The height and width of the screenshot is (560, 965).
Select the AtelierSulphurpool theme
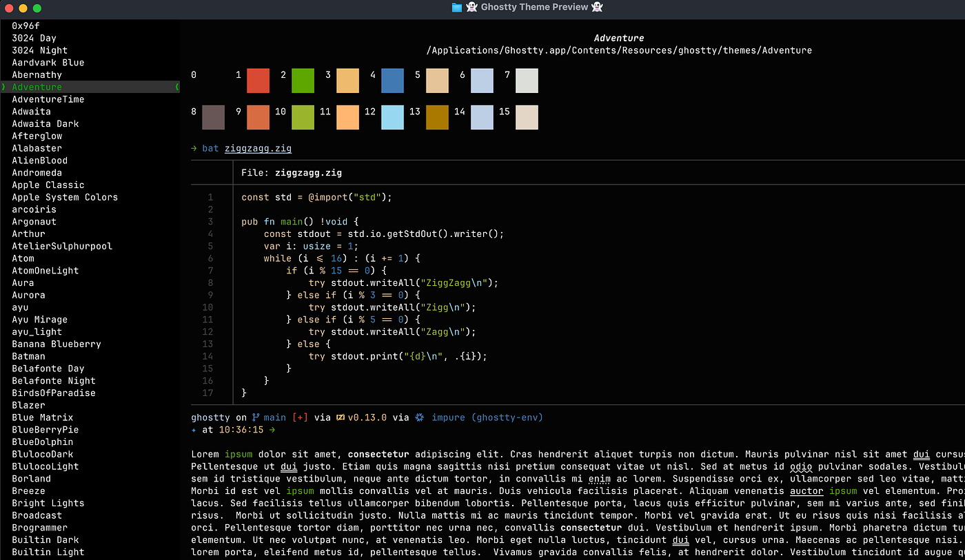click(x=62, y=246)
